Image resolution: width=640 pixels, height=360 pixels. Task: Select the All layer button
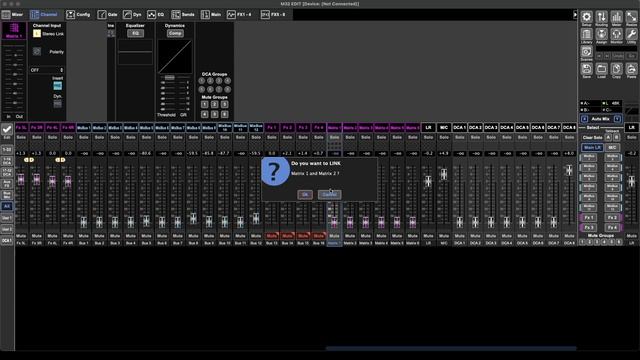[7, 207]
